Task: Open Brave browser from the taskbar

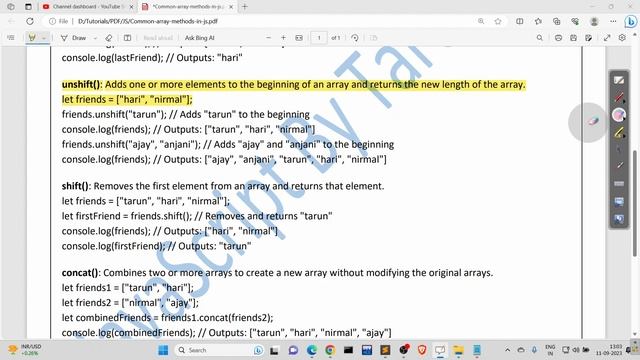Action: tap(422, 350)
